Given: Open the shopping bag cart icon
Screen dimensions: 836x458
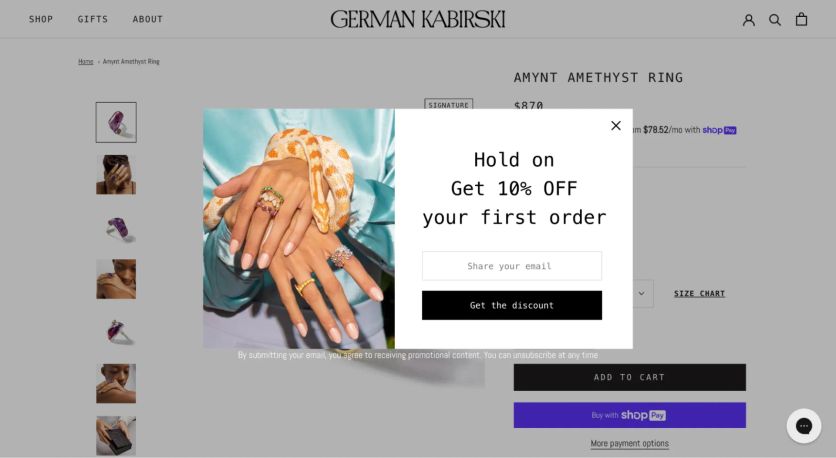Looking at the screenshot, I should point(801,19).
